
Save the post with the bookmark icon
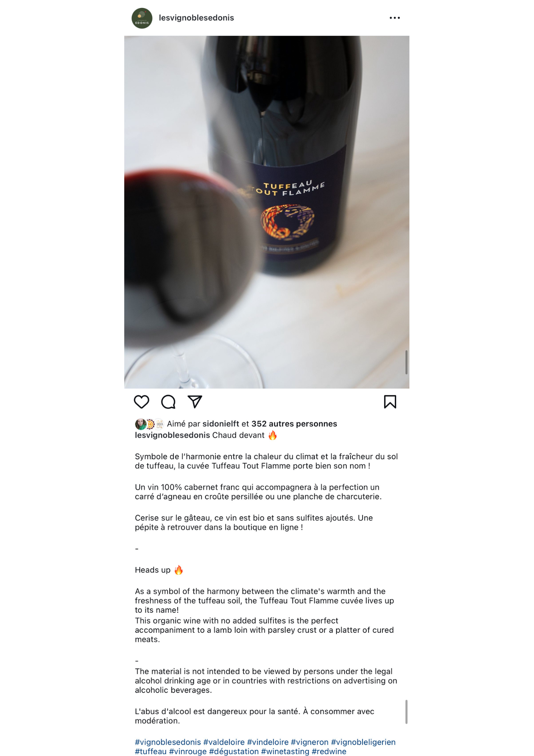point(390,402)
